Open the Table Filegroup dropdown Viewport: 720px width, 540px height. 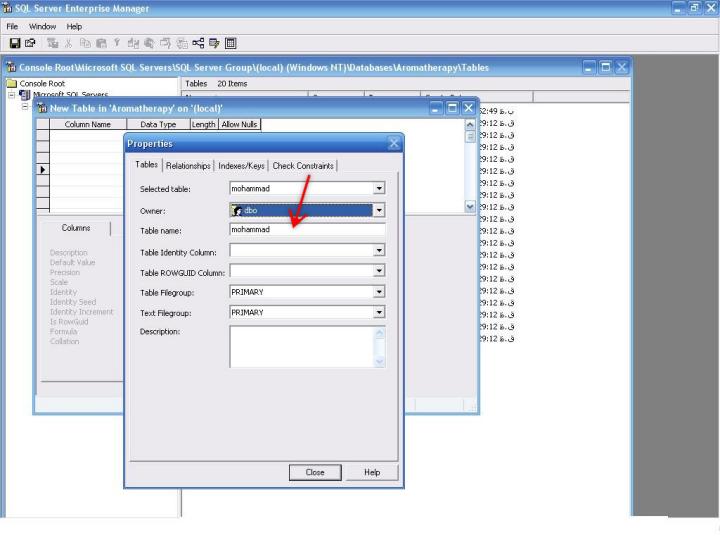click(379, 292)
